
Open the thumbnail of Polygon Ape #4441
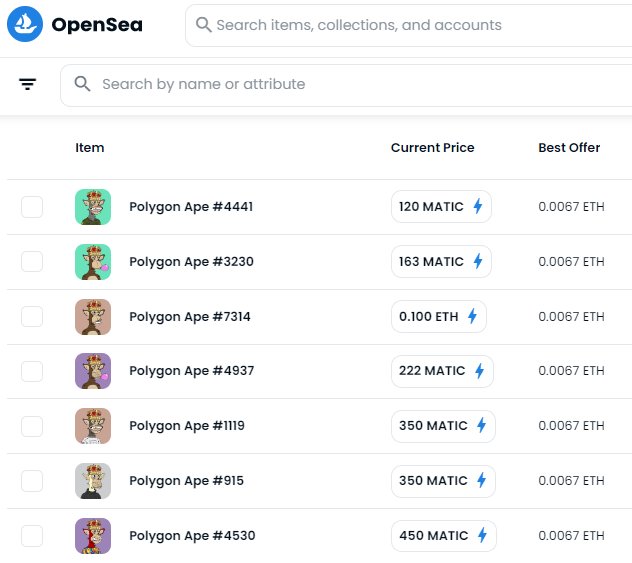(93, 207)
